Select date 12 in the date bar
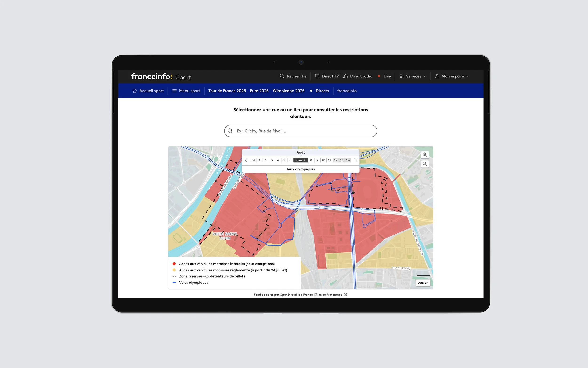This screenshot has width=588, height=368. tap(335, 160)
